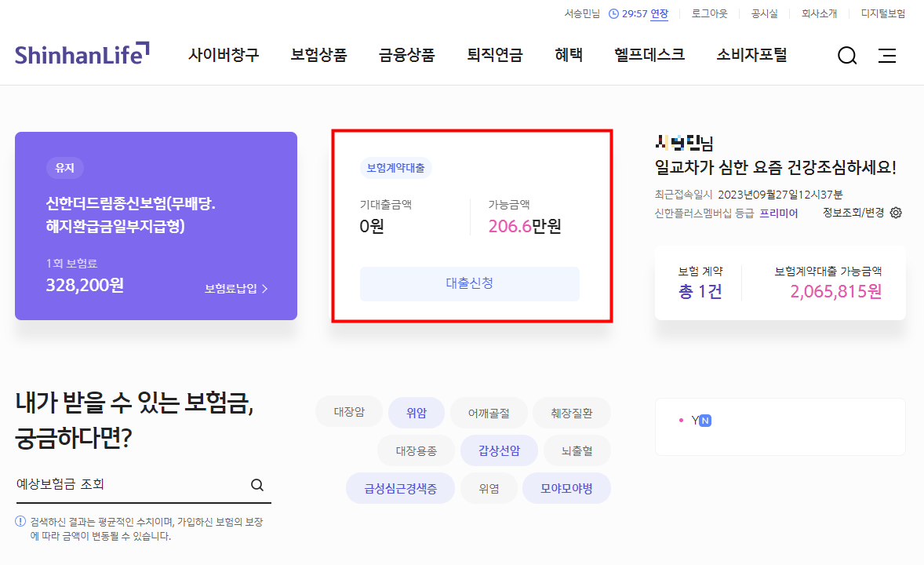Click the 예상보험금 조회 input field

(144, 485)
